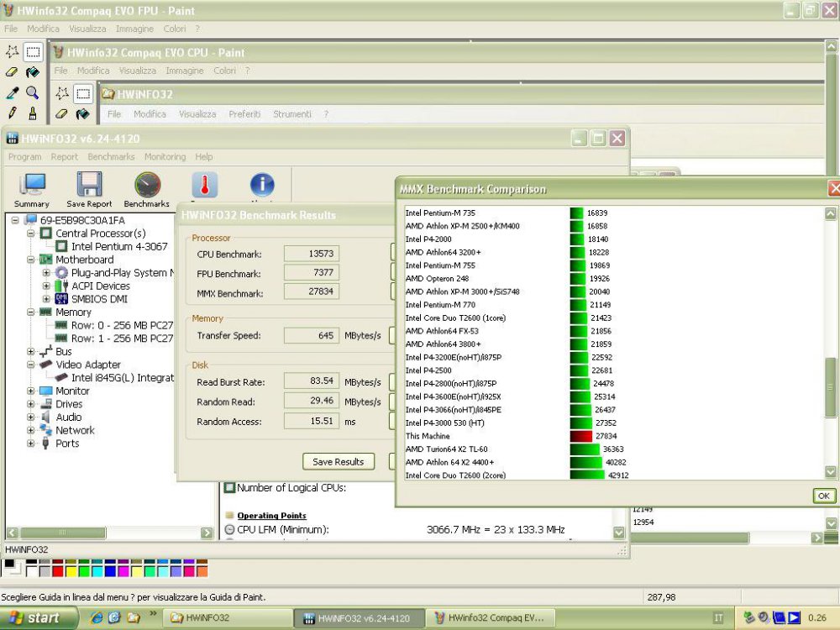Toggle the Free-Form Select tool
Screen dimensions: 840x630
click(13, 50)
